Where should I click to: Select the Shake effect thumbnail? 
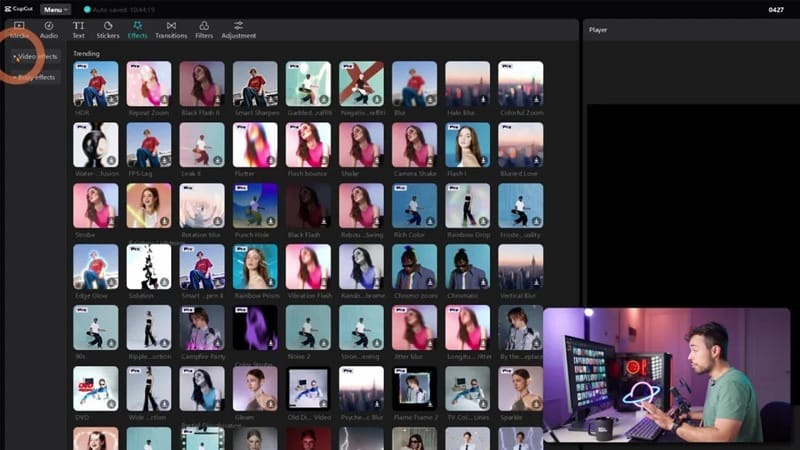pyautogui.click(x=361, y=144)
